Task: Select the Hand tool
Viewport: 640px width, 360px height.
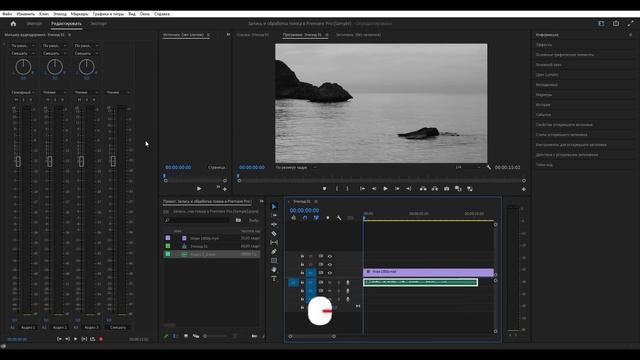Action: pos(274,269)
